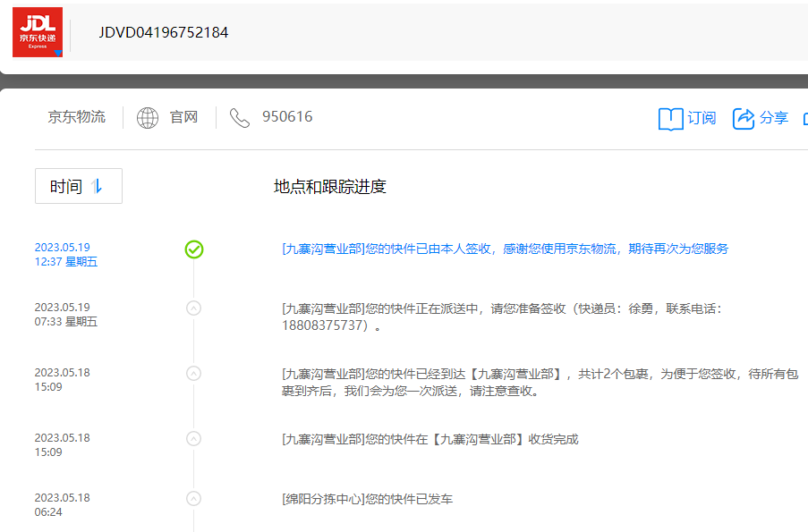
Task: Click the 订阅 subscribe book icon
Action: tap(670, 119)
